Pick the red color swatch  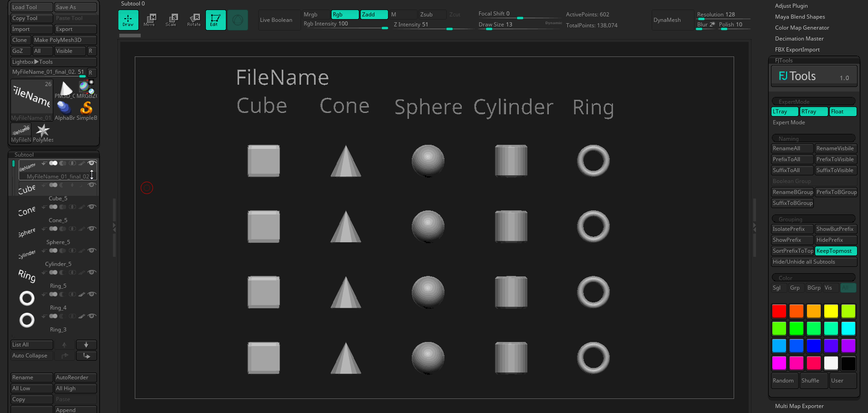tap(779, 311)
